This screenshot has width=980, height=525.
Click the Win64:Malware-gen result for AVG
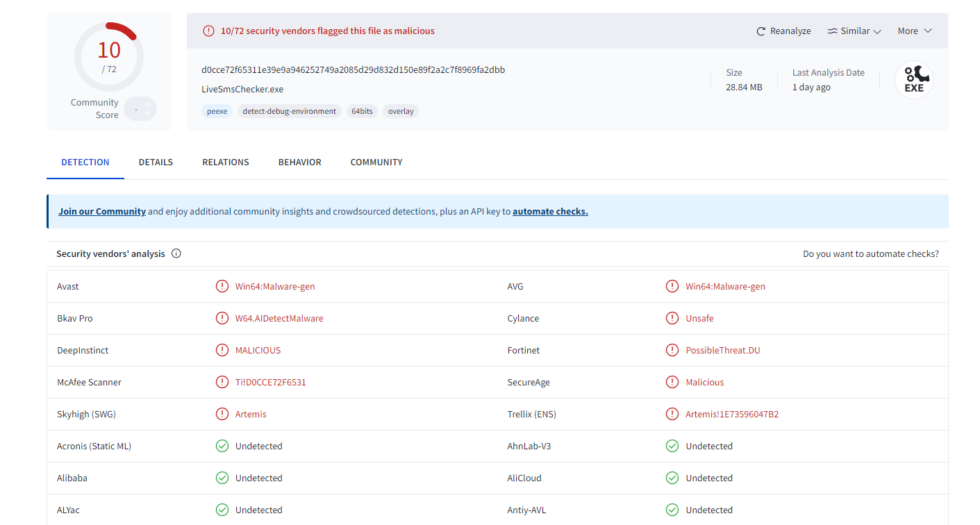tap(725, 286)
